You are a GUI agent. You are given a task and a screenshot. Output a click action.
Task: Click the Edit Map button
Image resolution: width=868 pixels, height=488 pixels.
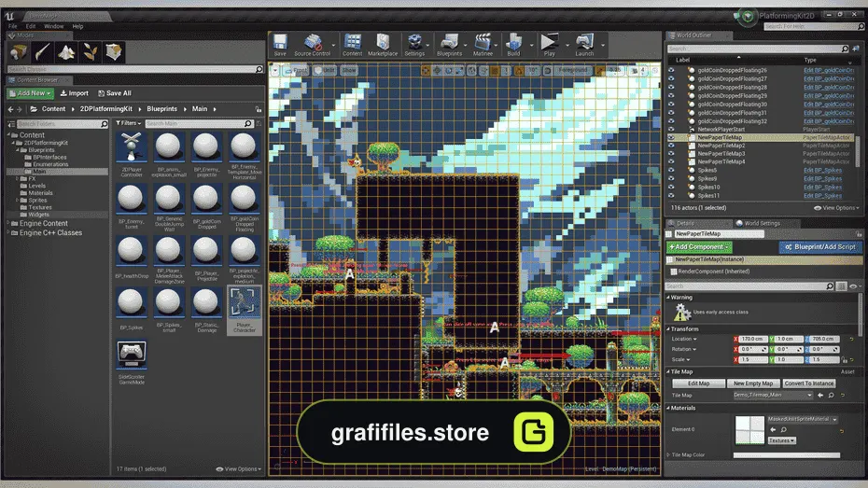(699, 383)
